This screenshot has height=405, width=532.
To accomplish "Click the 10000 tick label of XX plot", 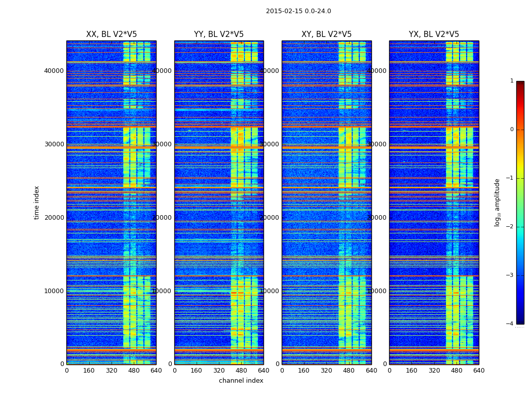I will point(54,291).
